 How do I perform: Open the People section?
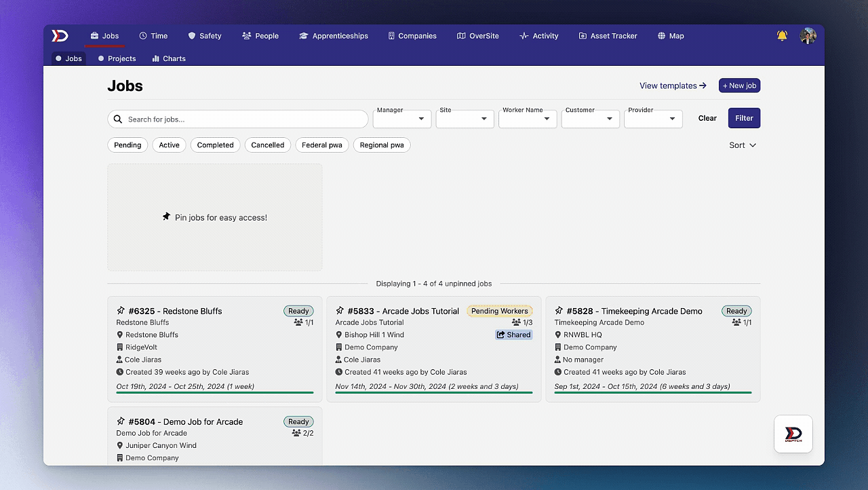click(260, 36)
